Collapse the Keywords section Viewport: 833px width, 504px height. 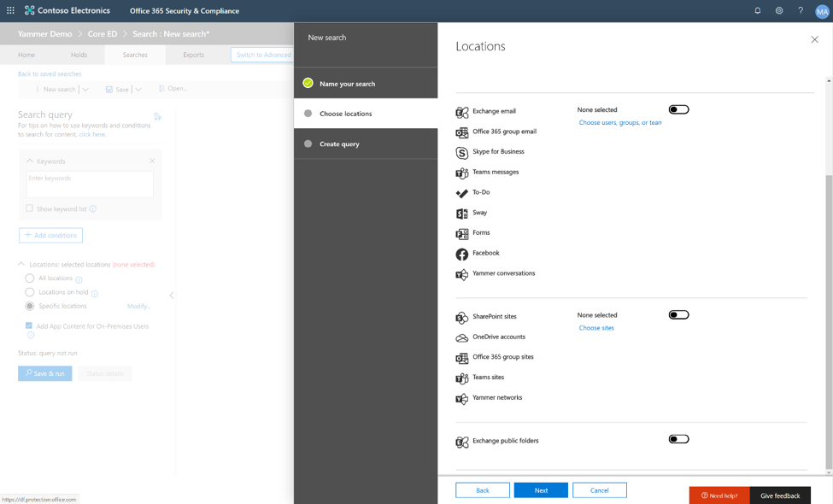(x=32, y=160)
